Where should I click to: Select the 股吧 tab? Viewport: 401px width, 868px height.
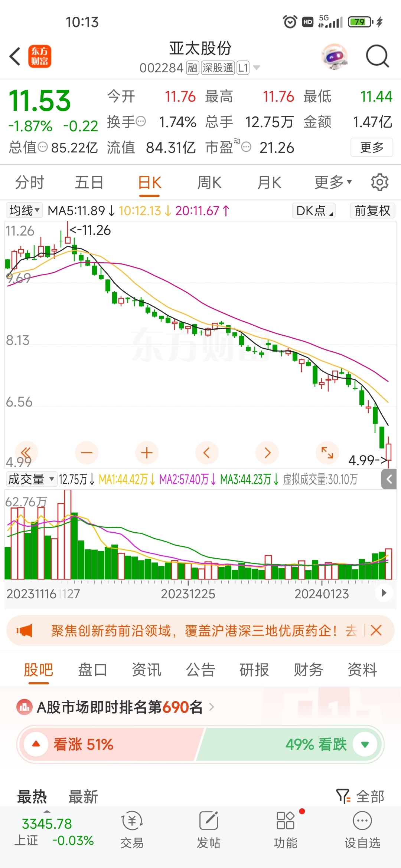tap(39, 670)
